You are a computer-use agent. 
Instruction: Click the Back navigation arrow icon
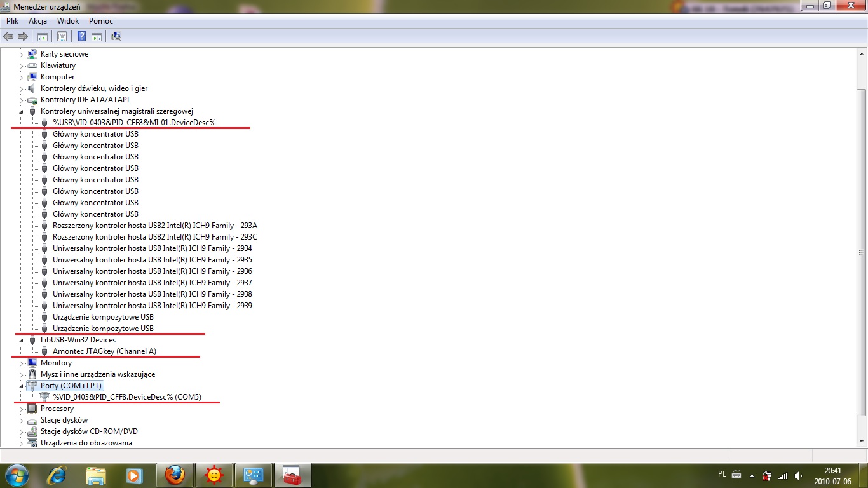tap(8, 36)
